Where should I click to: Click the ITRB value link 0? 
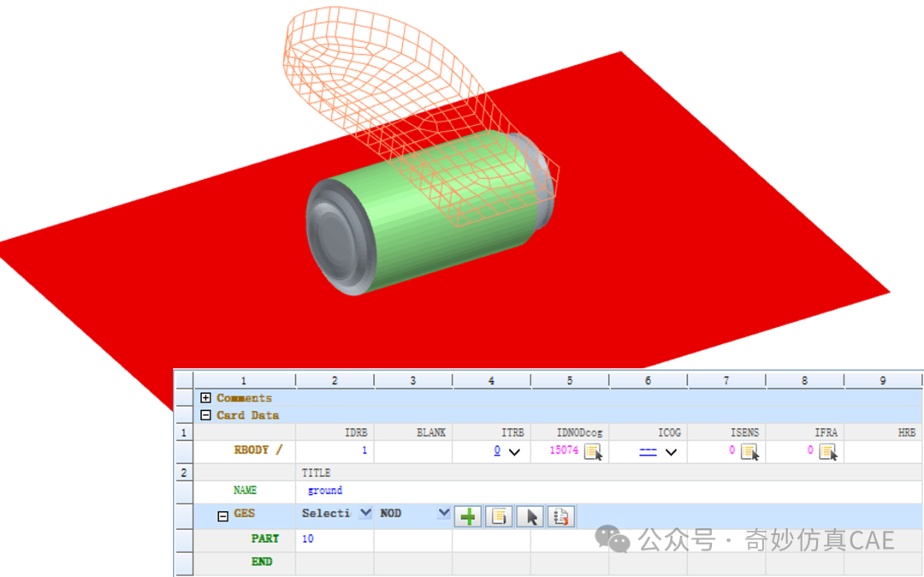click(x=497, y=450)
